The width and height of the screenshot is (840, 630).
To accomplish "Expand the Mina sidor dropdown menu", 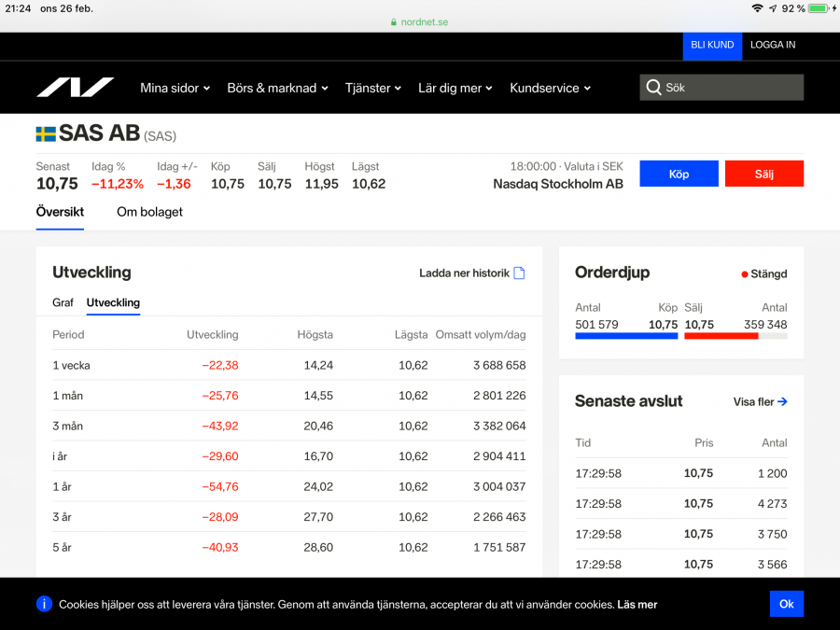I will pyautogui.click(x=175, y=88).
